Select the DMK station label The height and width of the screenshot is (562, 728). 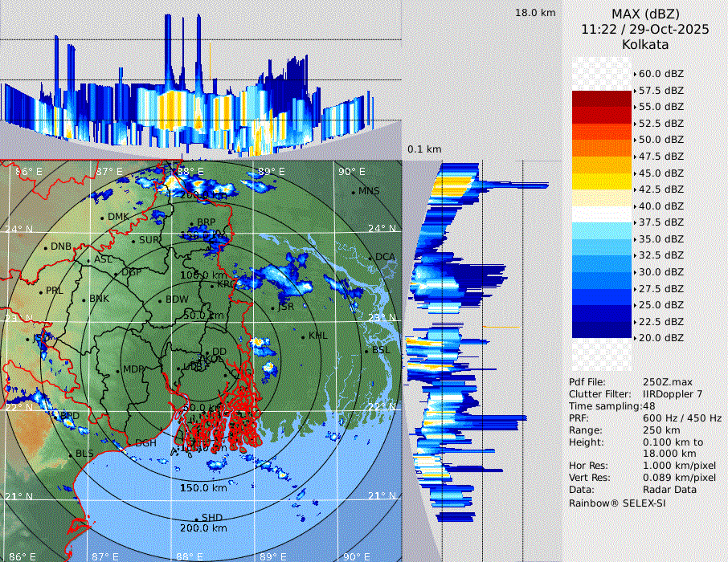click(118, 217)
